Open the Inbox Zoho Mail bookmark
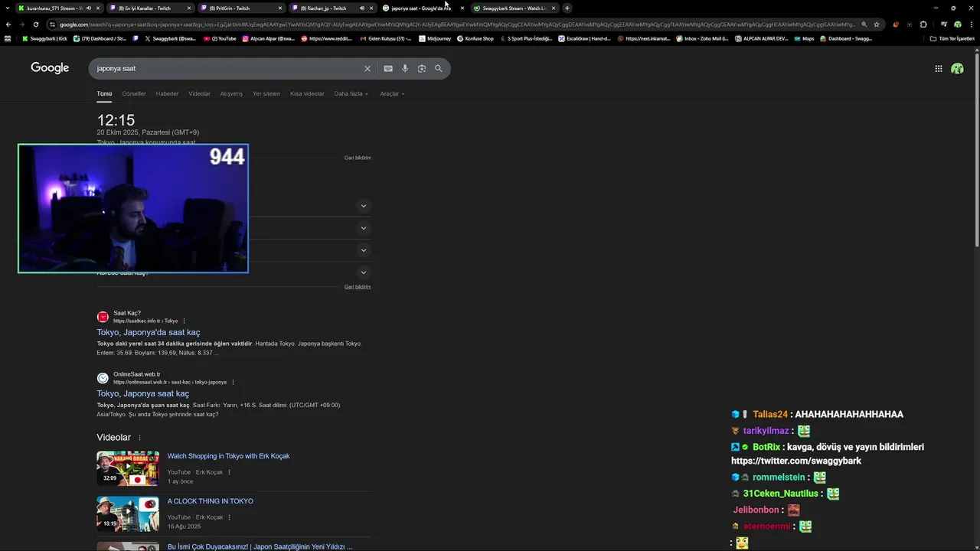 tap(702, 38)
